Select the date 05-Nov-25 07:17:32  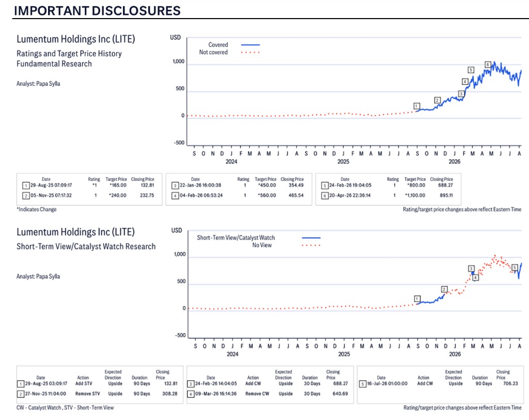(x=51, y=195)
